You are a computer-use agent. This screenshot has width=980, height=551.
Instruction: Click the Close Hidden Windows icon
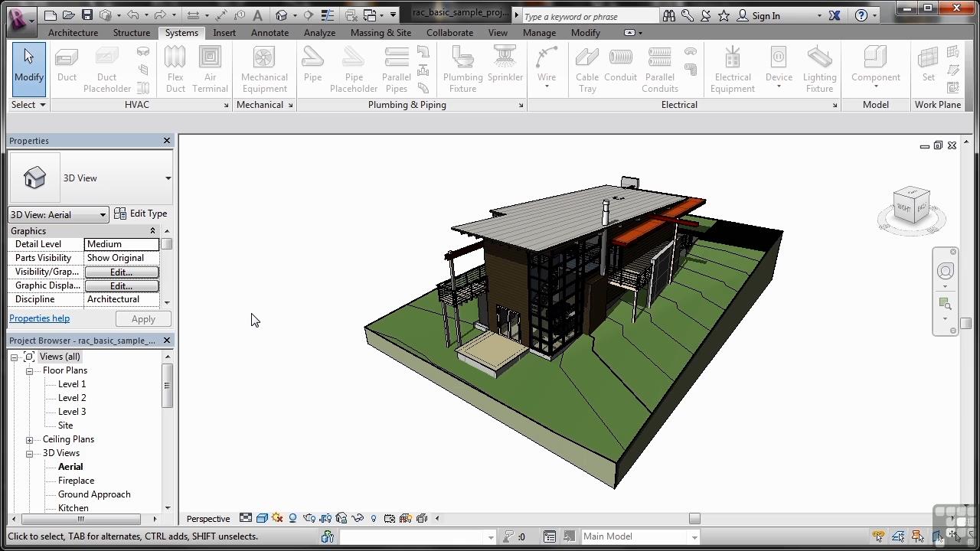(x=352, y=15)
